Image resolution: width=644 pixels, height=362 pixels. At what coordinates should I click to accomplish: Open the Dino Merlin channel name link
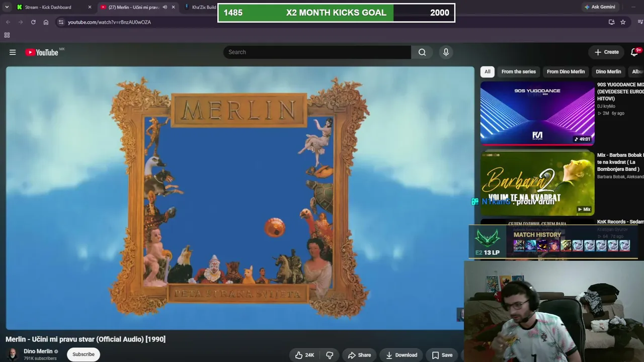coord(38,351)
